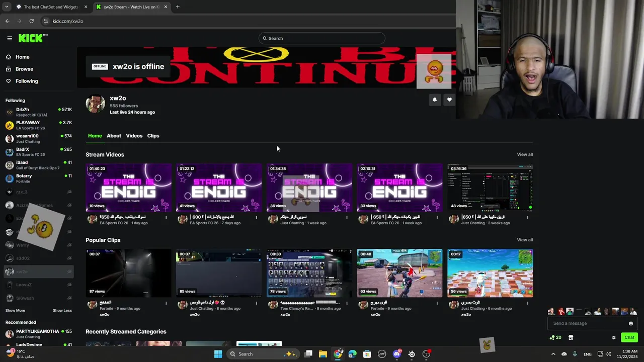Viewport: 644px width, 362px height.
Task: Open options menu for the 63 views clip
Action: [437, 303]
